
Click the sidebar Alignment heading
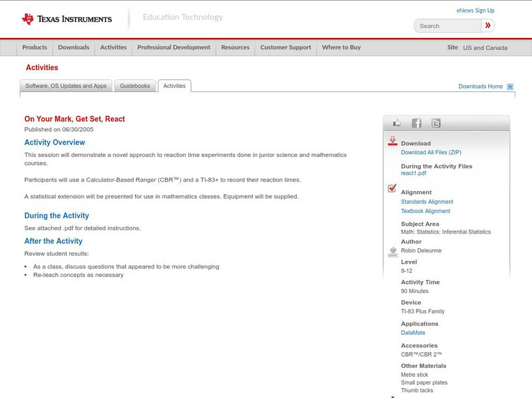pyautogui.click(x=416, y=192)
